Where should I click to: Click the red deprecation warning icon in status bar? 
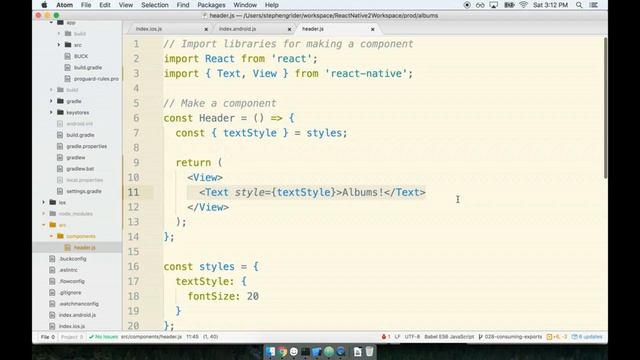click(384, 337)
